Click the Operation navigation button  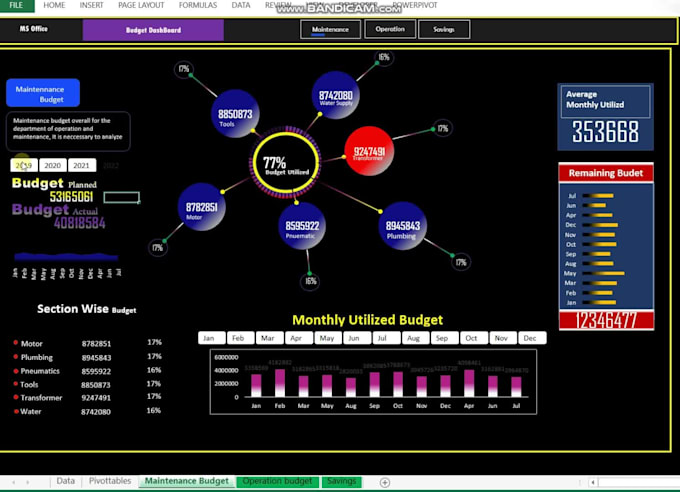point(390,29)
